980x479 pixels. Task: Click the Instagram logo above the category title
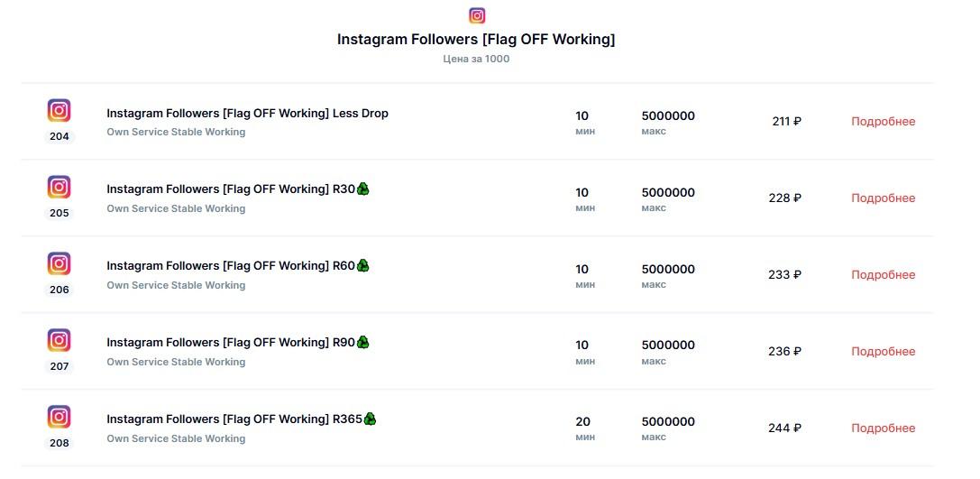tap(477, 15)
